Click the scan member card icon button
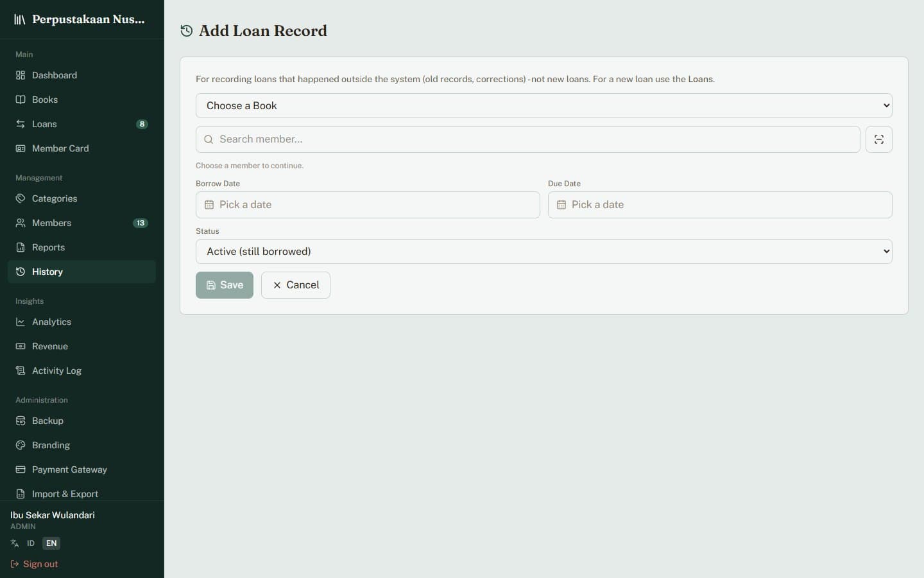This screenshot has width=924, height=578. pyautogui.click(x=879, y=139)
